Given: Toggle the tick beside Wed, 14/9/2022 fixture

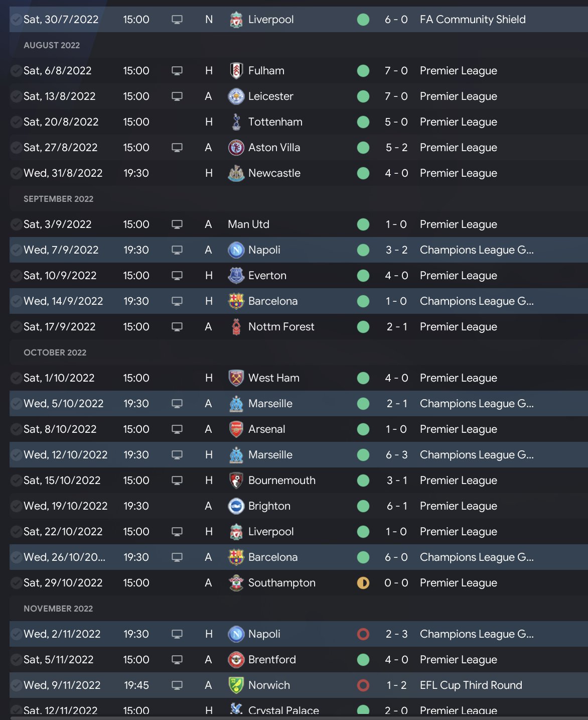Looking at the screenshot, I should coord(16,301).
